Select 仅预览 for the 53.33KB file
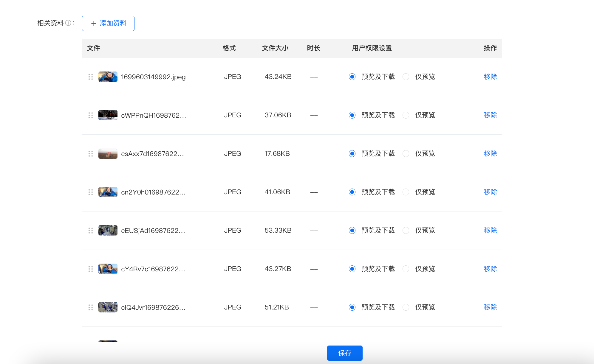This screenshot has height=364, width=594. [406, 231]
